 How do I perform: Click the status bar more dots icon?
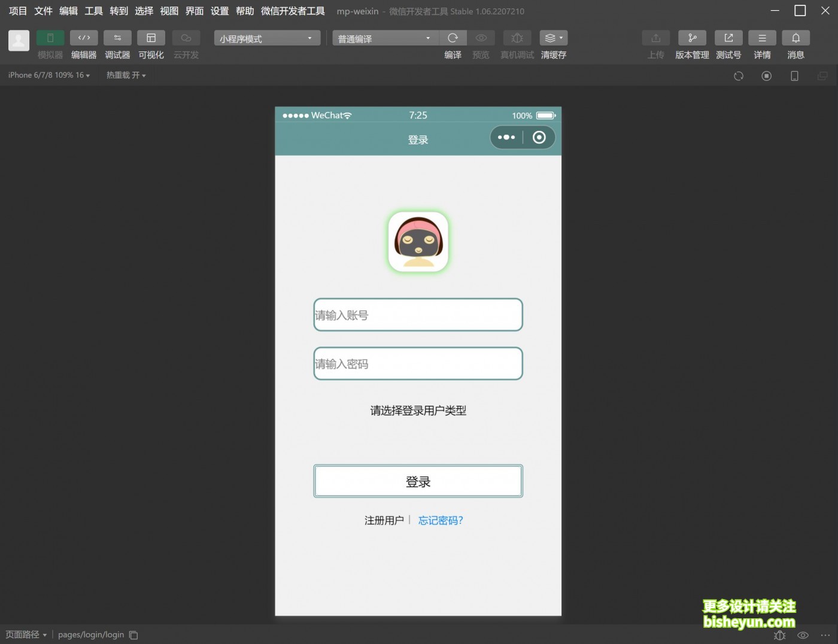(x=825, y=635)
